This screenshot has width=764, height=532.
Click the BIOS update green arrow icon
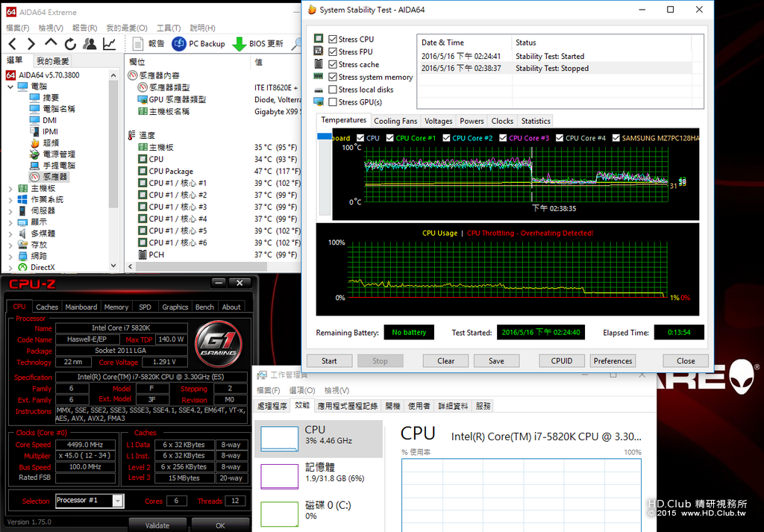tap(239, 44)
